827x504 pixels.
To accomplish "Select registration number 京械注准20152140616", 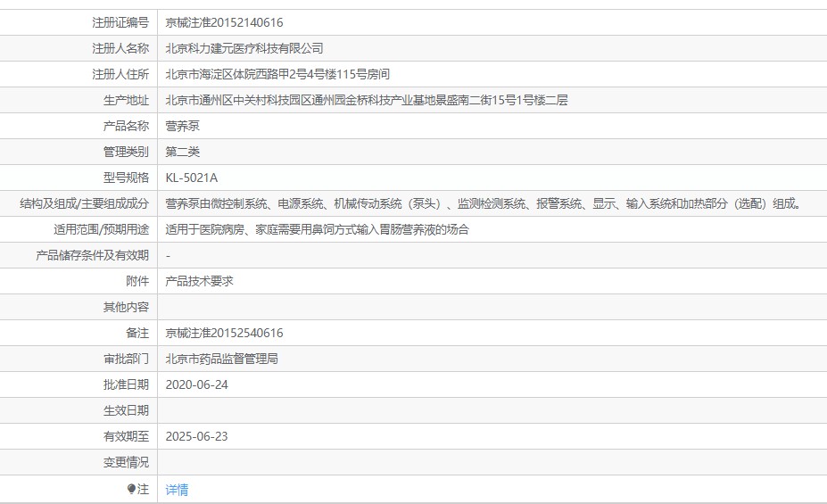I will [224, 22].
